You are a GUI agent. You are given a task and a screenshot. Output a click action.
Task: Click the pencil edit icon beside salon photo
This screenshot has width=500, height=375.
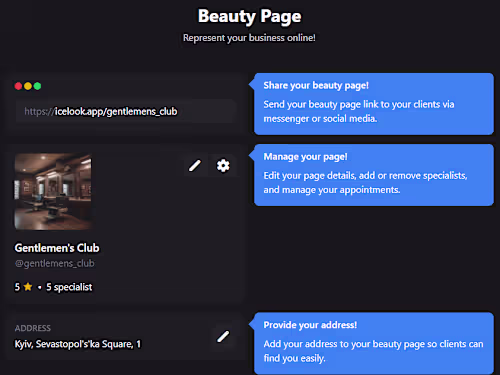(x=195, y=165)
